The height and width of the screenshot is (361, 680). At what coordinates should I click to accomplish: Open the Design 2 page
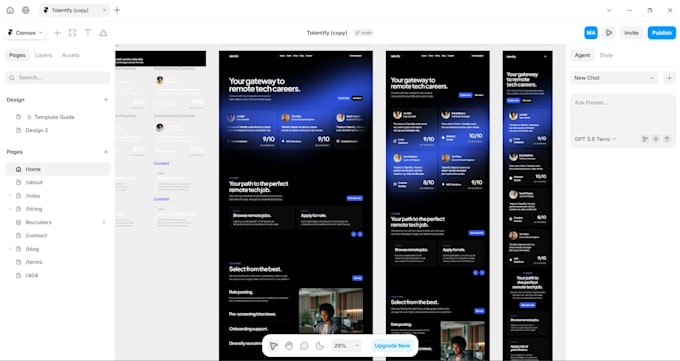click(36, 130)
